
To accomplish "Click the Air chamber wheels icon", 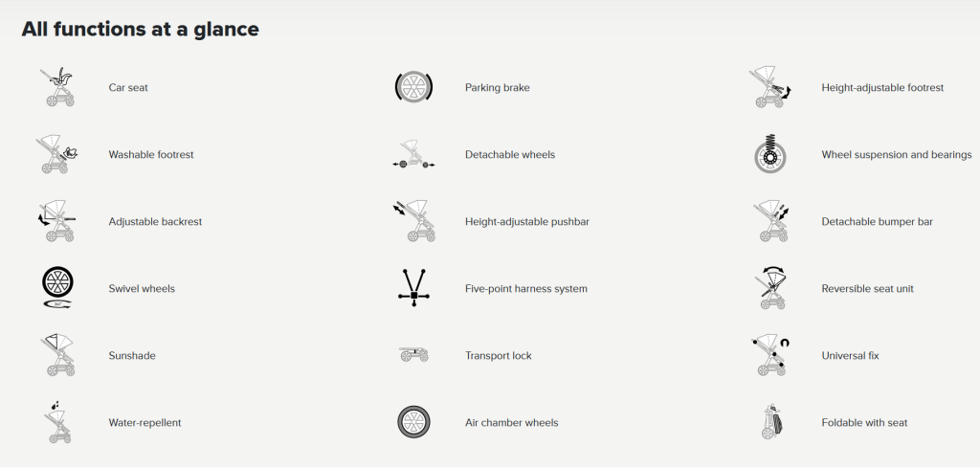I will pos(413,422).
